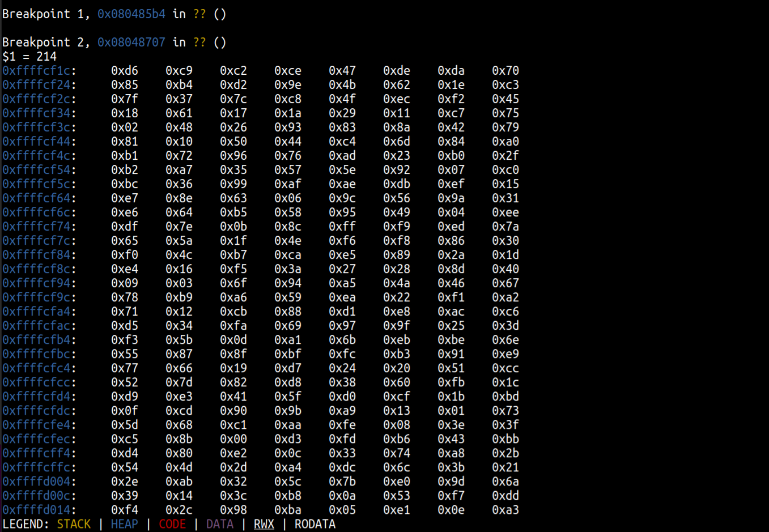This screenshot has height=532, width=769.
Task: Click the CODE label in the legend
Action: click(x=172, y=524)
